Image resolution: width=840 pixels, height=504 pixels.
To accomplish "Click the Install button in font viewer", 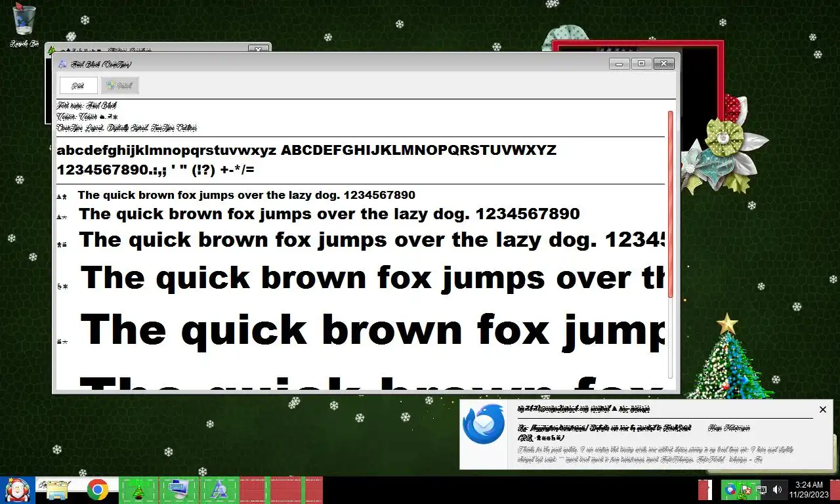I will 119,85.
